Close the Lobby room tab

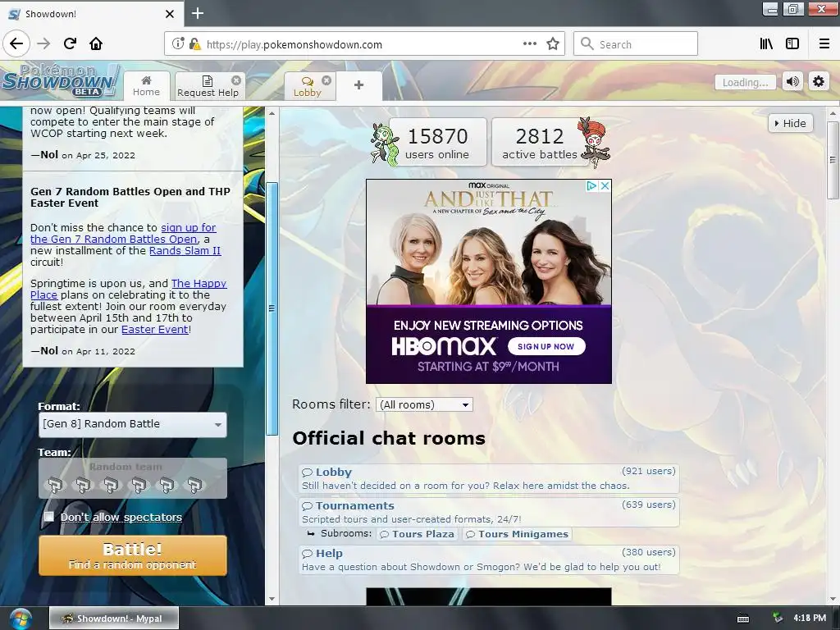[x=326, y=80]
